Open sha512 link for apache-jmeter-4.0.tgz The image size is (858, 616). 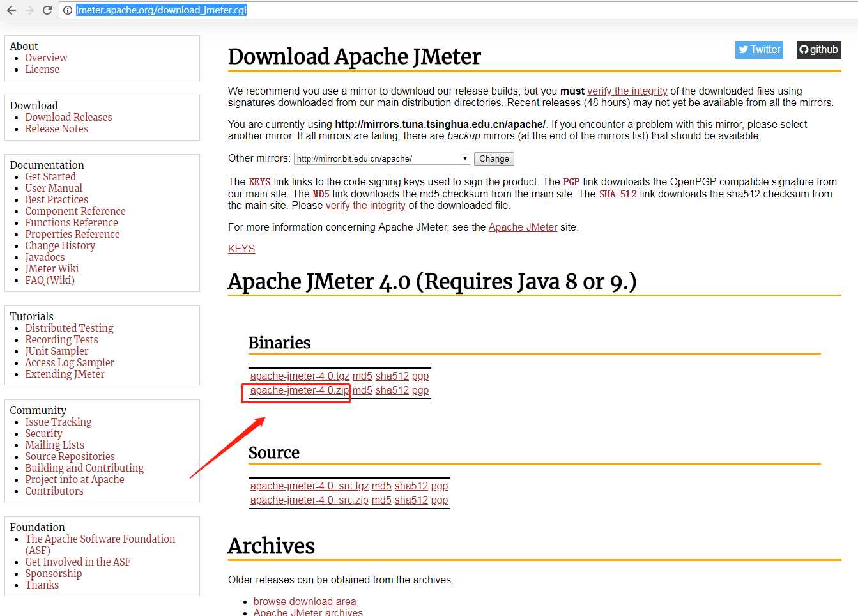pyautogui.click(x=392, y=376)
